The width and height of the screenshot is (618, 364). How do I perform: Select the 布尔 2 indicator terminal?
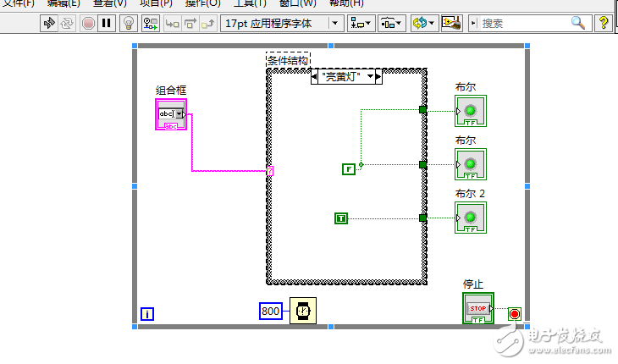pyautogui.click(x=471, y=218)
